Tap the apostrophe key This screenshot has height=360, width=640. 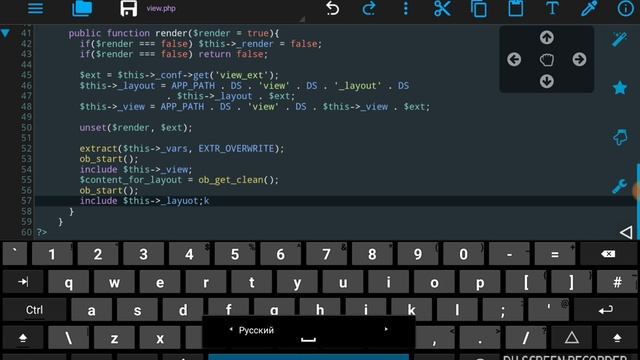coord(549,310)
